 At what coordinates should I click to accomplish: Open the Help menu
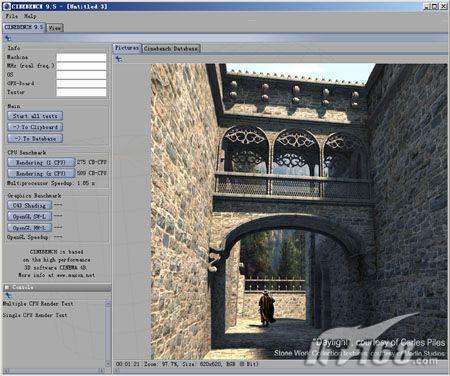click(30, 16)
